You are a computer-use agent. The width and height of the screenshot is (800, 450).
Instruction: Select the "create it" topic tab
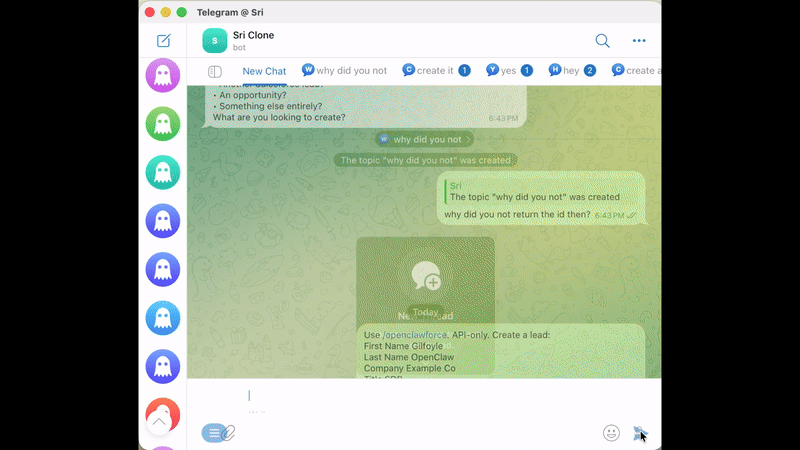[435, 71]
